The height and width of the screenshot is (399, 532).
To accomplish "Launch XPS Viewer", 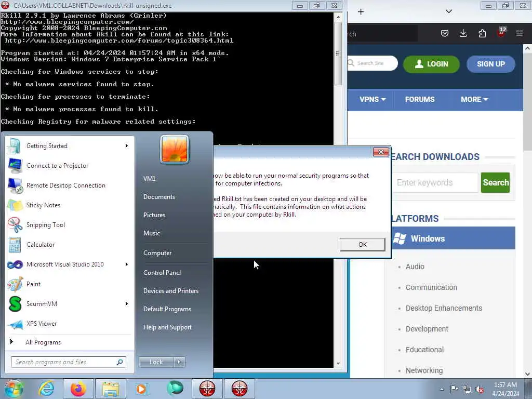I will (x=70, y=323).
